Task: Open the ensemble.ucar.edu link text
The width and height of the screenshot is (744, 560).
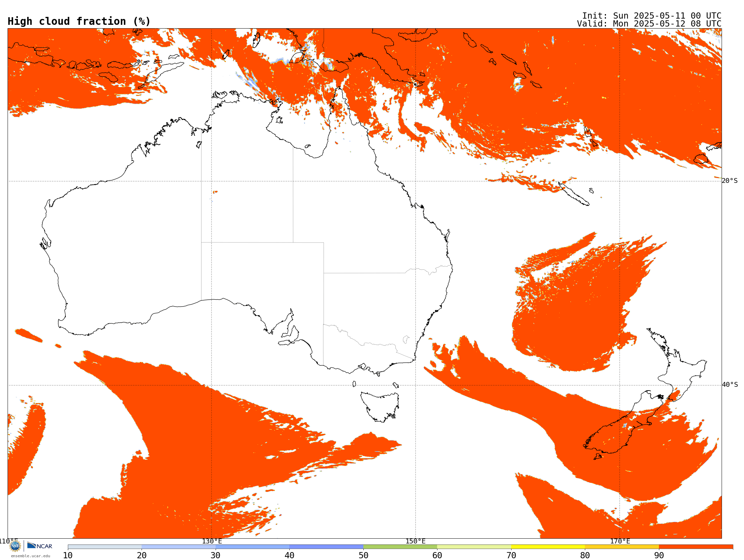Action: click(x=31, y=556)
